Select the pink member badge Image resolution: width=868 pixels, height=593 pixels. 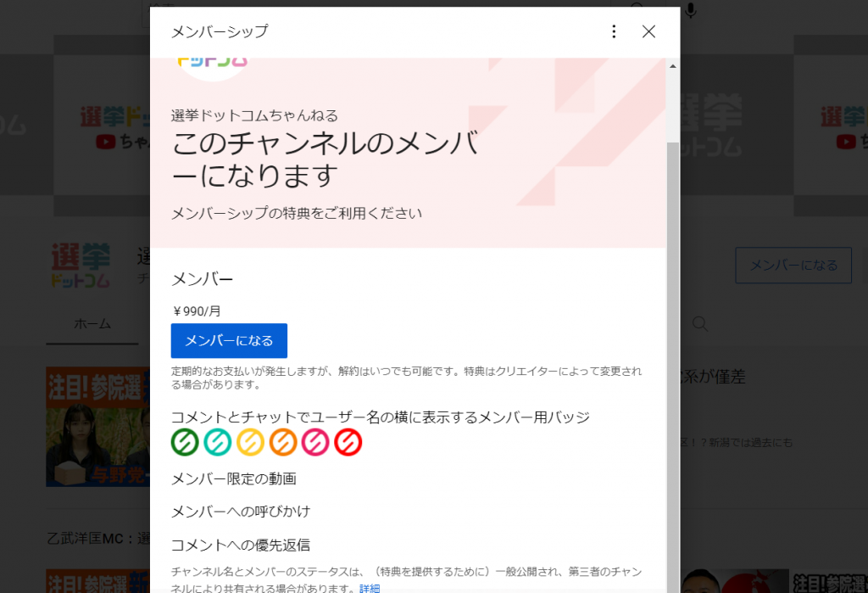315,442
